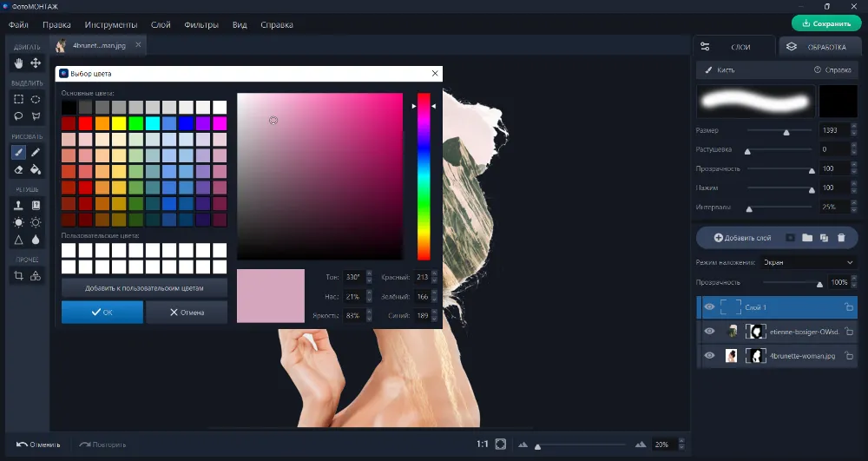This screenshot has height=461, width=868.
Task: Click Добавить к пользовательским цветам button
Action: 144,287
